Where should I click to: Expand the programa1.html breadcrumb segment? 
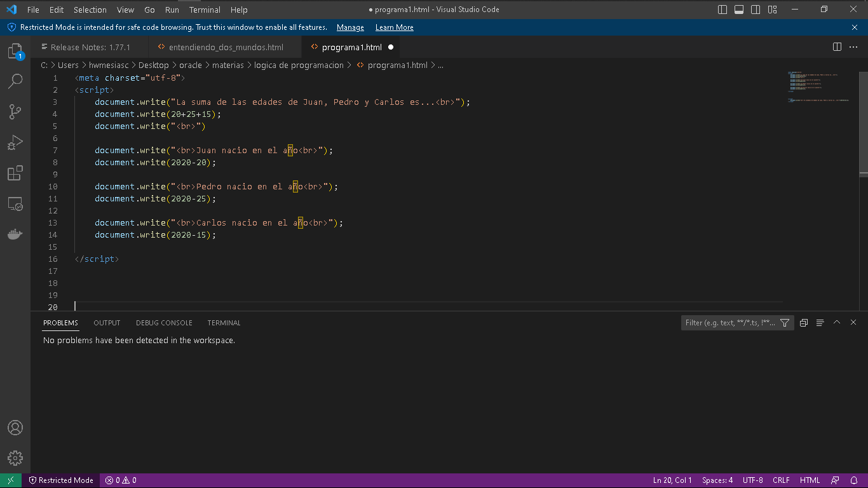click(x=391, y=65)
